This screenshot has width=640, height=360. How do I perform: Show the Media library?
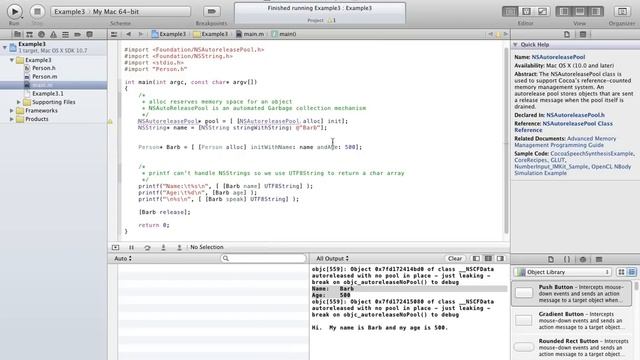(x=599, y=259)
